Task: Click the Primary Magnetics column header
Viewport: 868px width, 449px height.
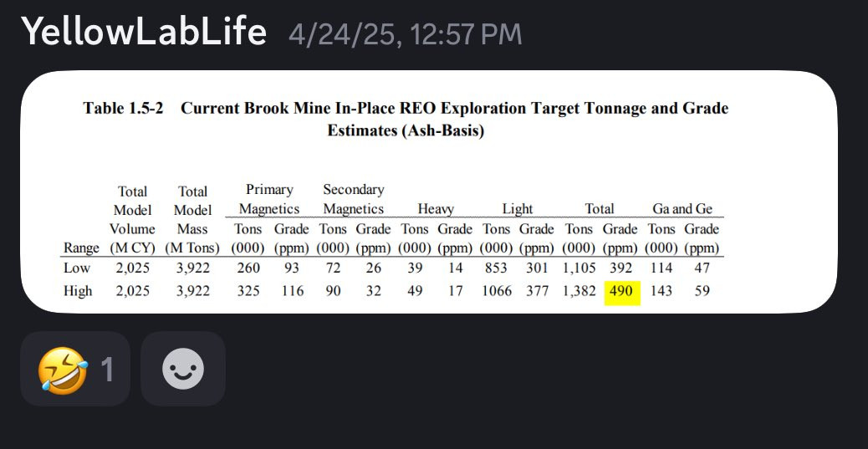Action: (x=269, y=199)
